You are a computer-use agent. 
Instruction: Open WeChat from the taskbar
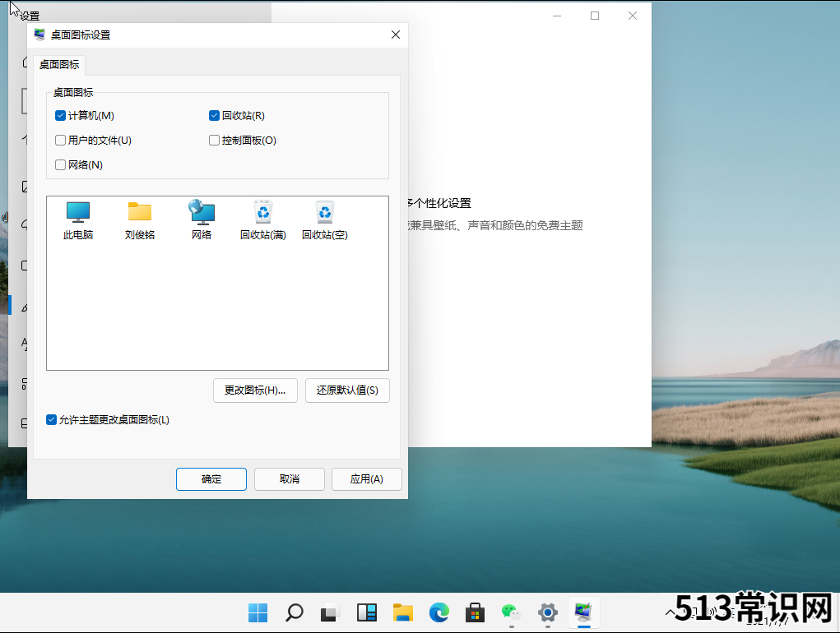(x=511, y=612)
